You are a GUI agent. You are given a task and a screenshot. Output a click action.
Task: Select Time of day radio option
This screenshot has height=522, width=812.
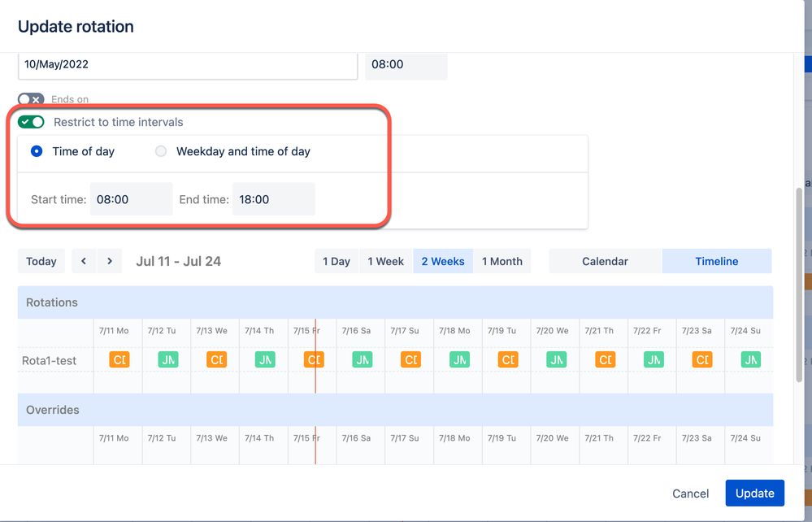37,152
